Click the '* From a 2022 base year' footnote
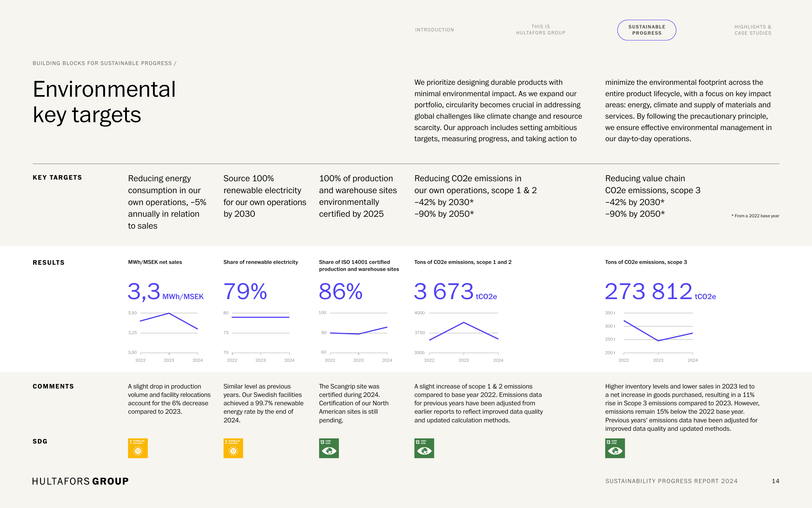This screenshot has height=508, width=812. click(755, 216)
